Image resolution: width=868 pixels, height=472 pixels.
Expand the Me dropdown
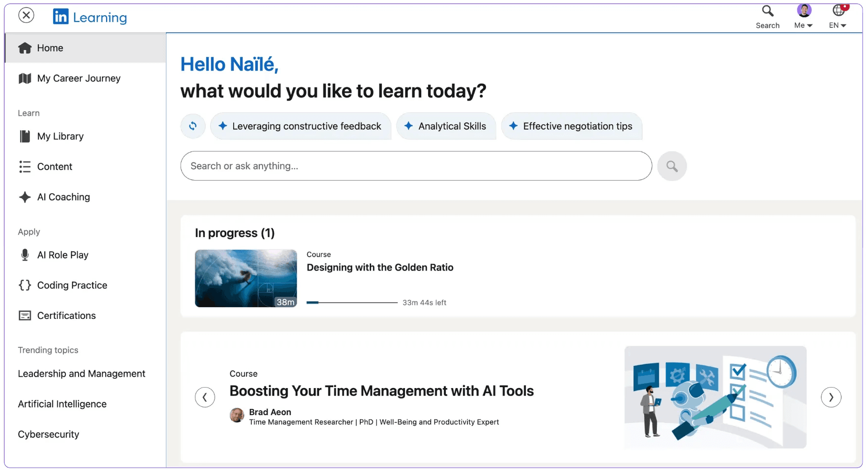[x=803, y=26]
